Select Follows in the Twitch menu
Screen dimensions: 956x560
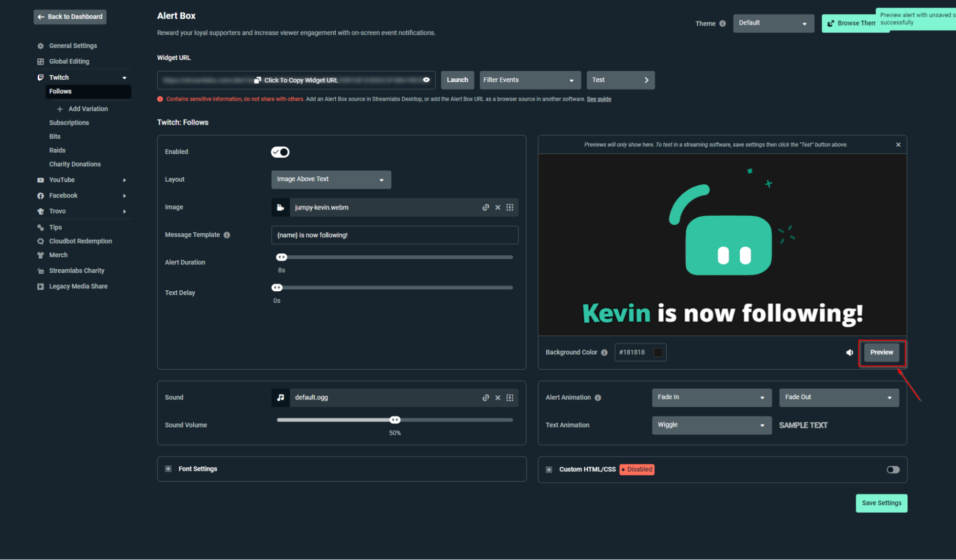coord(88,92)
